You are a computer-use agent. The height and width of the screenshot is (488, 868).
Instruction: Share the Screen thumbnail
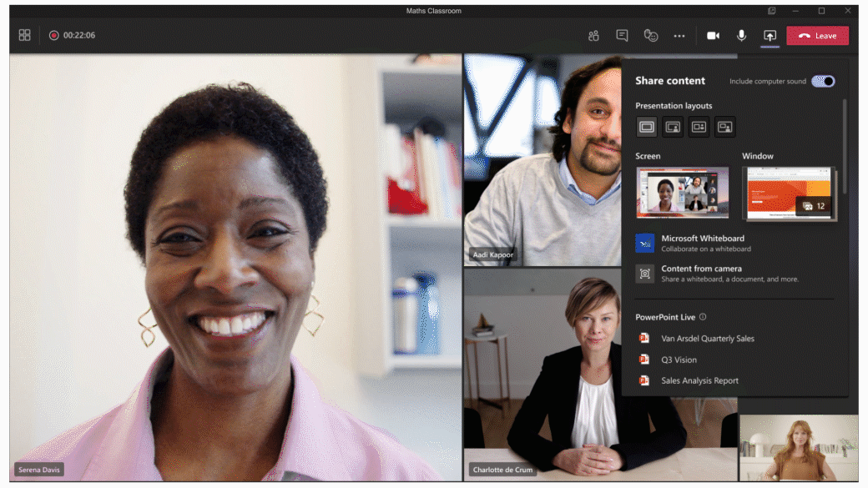click(x=682, y=193)
